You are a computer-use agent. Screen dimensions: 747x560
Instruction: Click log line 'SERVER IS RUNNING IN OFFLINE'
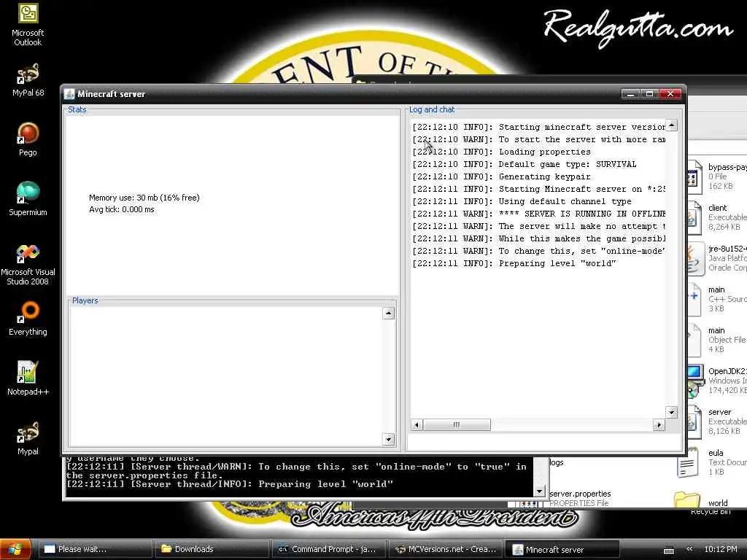tap(538, 214)
